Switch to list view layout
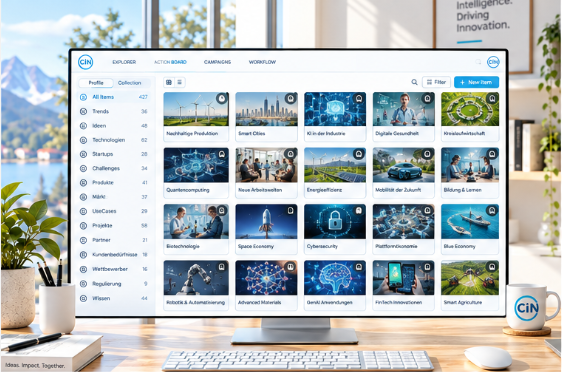 click(180, 82)
